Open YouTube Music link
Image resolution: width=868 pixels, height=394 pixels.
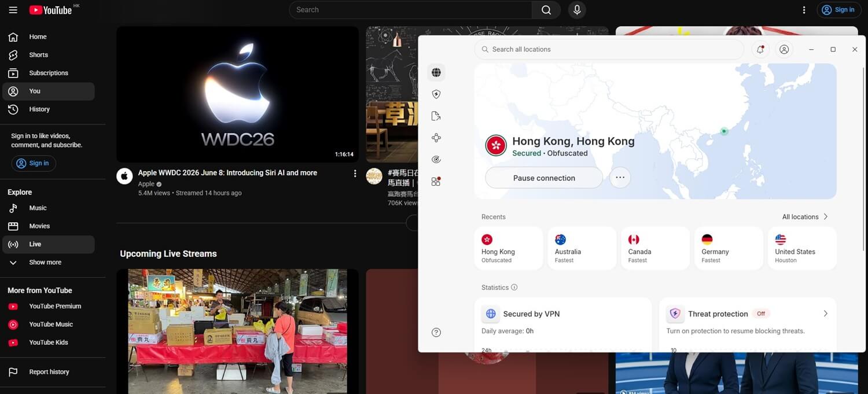[49, 325]
